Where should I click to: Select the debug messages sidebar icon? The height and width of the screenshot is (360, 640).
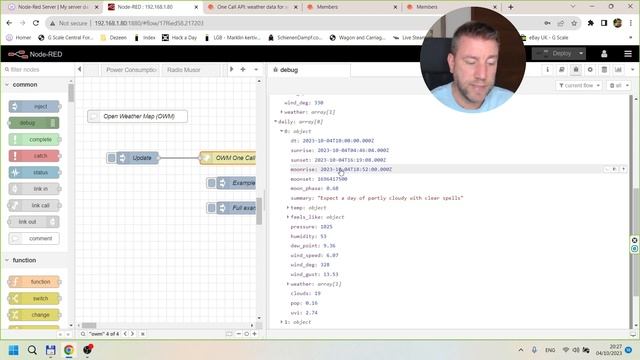click(576, 70)
